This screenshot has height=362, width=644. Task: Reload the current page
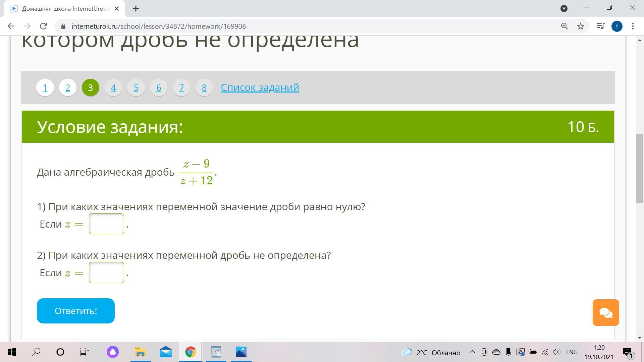[43, 26]
